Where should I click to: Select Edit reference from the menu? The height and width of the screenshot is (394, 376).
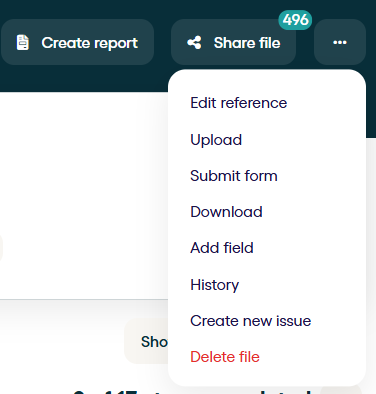click(239, 103)
